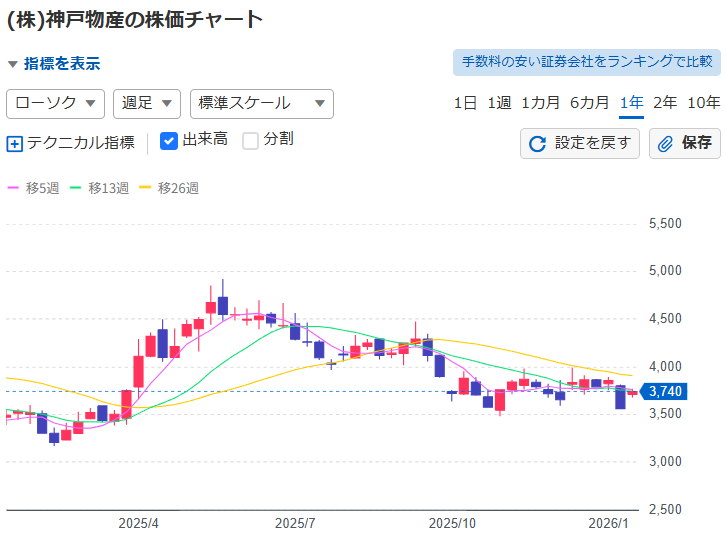The width and height of the screenshot is (726, 549).
Task: Open the 週足 interval dropdown
Action: (147, 103)
